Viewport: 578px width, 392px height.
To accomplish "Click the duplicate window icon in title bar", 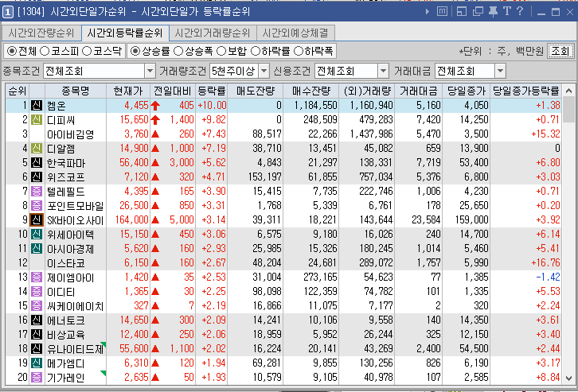I will pos(478,12).
